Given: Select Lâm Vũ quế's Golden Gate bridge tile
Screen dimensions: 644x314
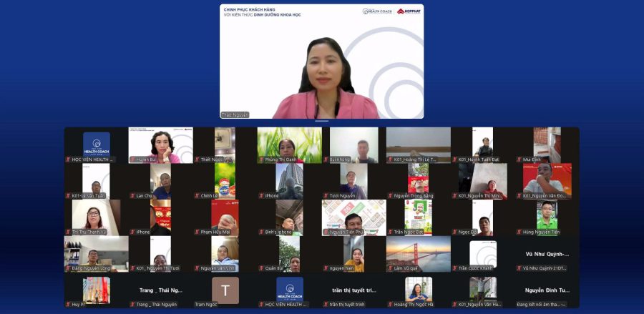Looking at the screenshot, I should tap(418, 252).
